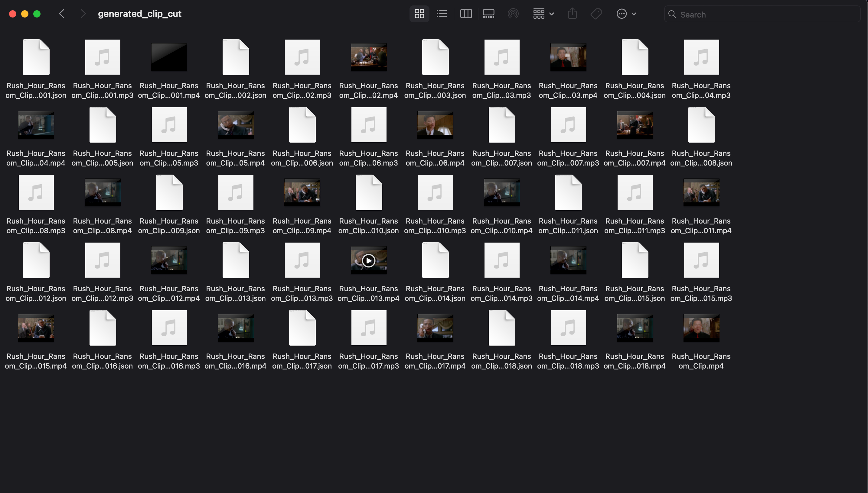
Task: Select the black Clip...001.mp4 thumbnail
Action: (x=169, y=57)
